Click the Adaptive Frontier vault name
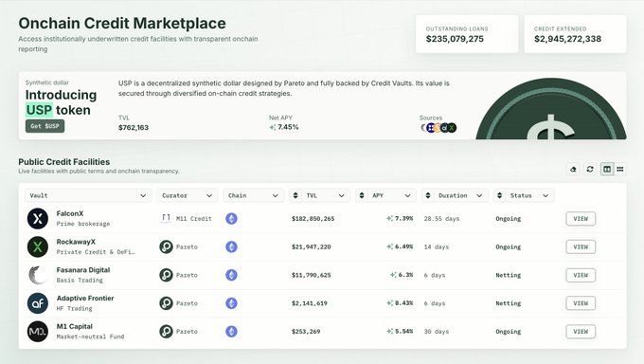644x364 pixels. (x=85, y=299)
